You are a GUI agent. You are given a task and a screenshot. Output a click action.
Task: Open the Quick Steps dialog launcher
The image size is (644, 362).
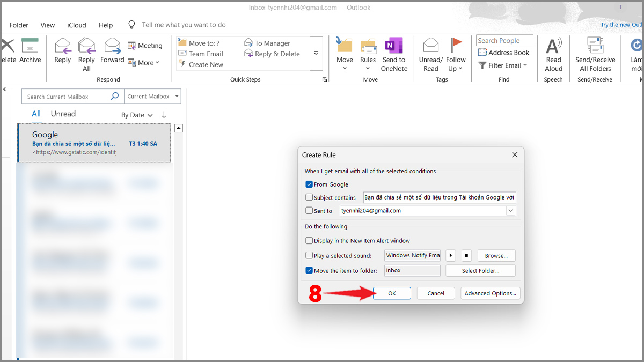click(x=324, y=79)
